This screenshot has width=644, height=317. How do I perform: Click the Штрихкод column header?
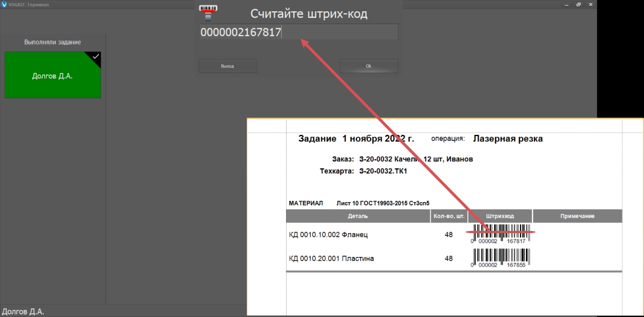tap(500, 216)
